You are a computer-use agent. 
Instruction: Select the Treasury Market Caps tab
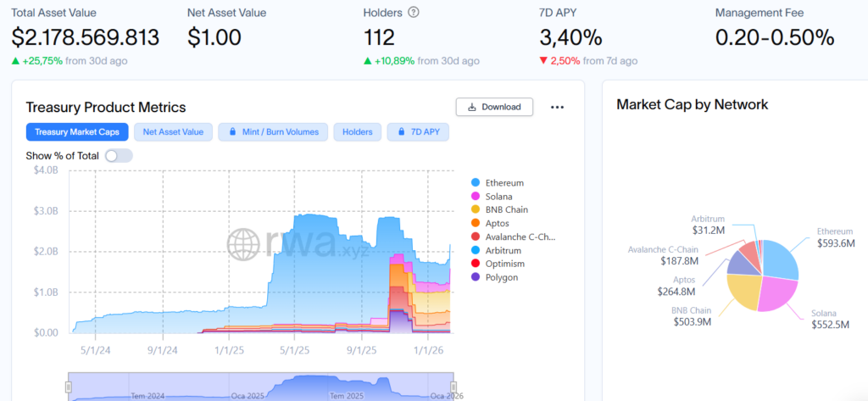77,131
